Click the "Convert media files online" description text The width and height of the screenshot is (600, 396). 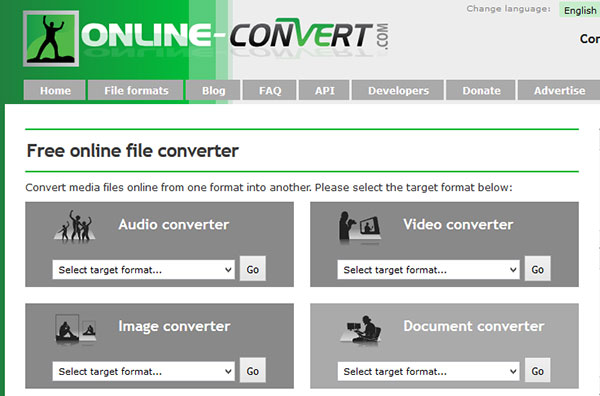[269, 187]
